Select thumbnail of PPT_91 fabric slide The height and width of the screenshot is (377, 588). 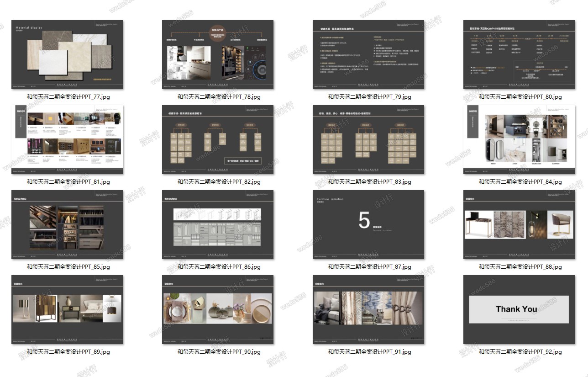368,309
